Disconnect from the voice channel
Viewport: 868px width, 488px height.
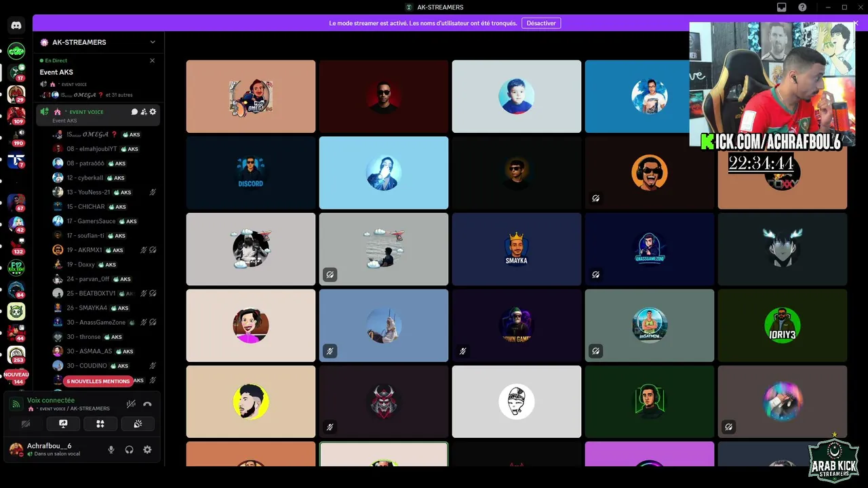pyautogui.click(x=147, y=404)
